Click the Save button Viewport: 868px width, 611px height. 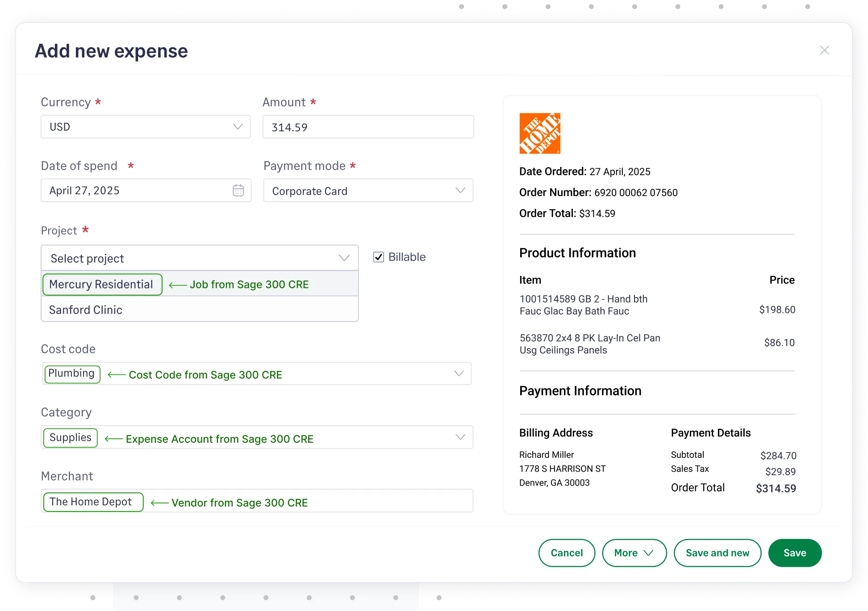[794, 553]
